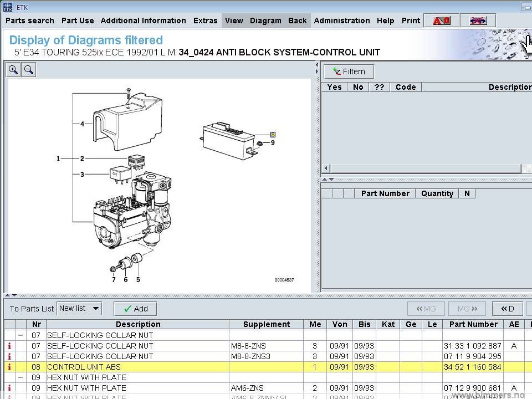
Task: Click the Filtern button
Action: coord(349,71)
